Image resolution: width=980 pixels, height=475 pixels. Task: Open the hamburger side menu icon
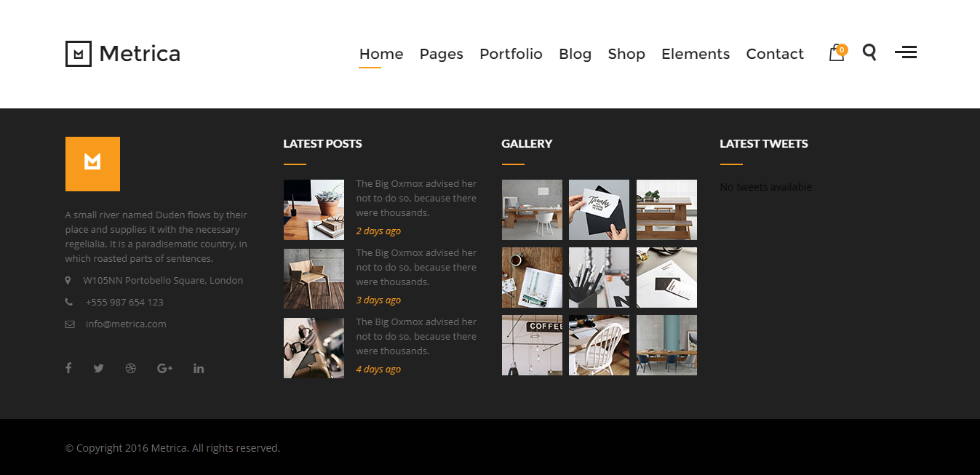click(x=906, y=52)
